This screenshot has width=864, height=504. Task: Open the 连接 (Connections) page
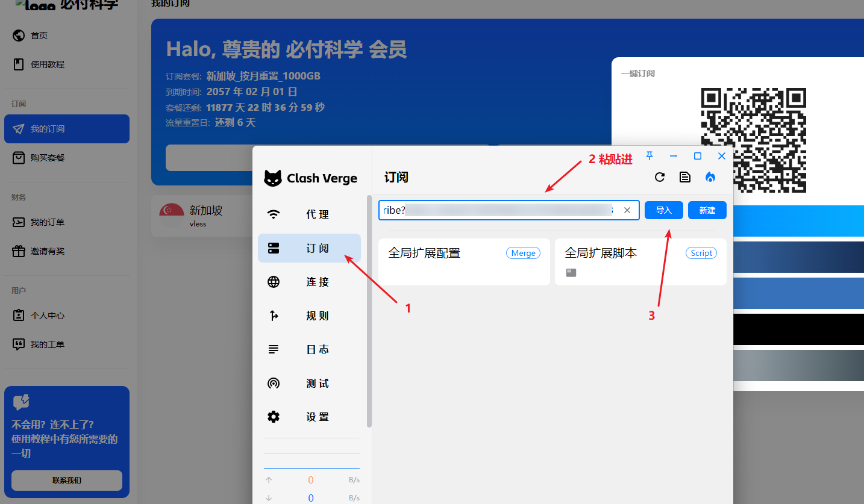pyautogui.click(x=309, y=282)
